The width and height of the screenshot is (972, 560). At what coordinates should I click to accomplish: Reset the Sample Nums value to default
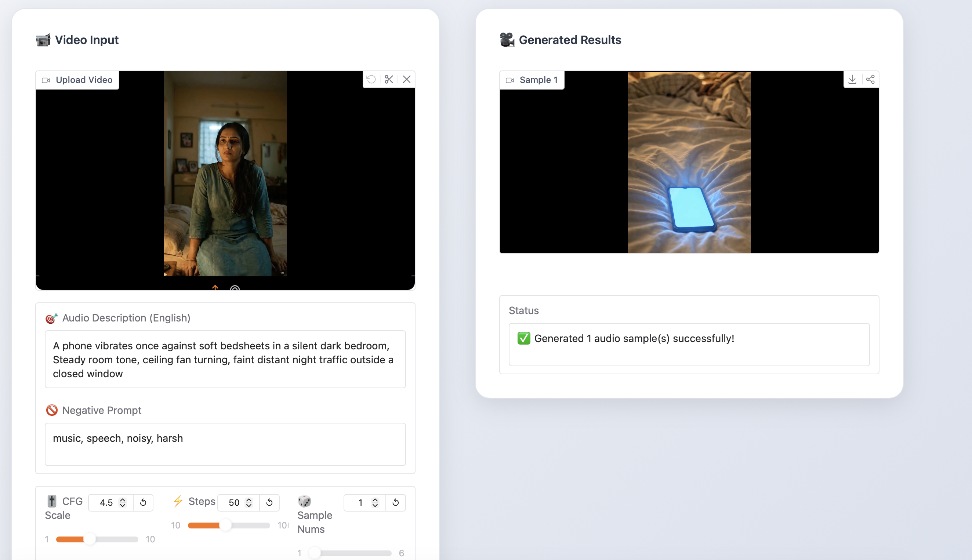(395, 502)
